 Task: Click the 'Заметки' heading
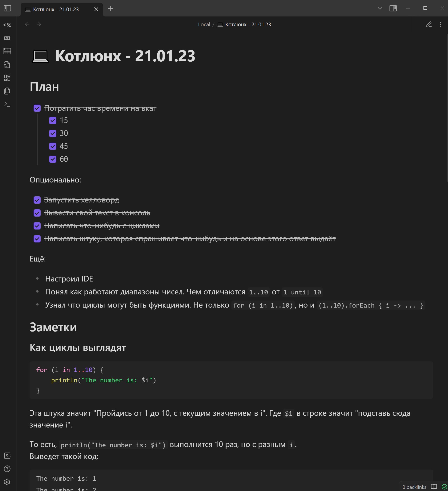[53, 327]
